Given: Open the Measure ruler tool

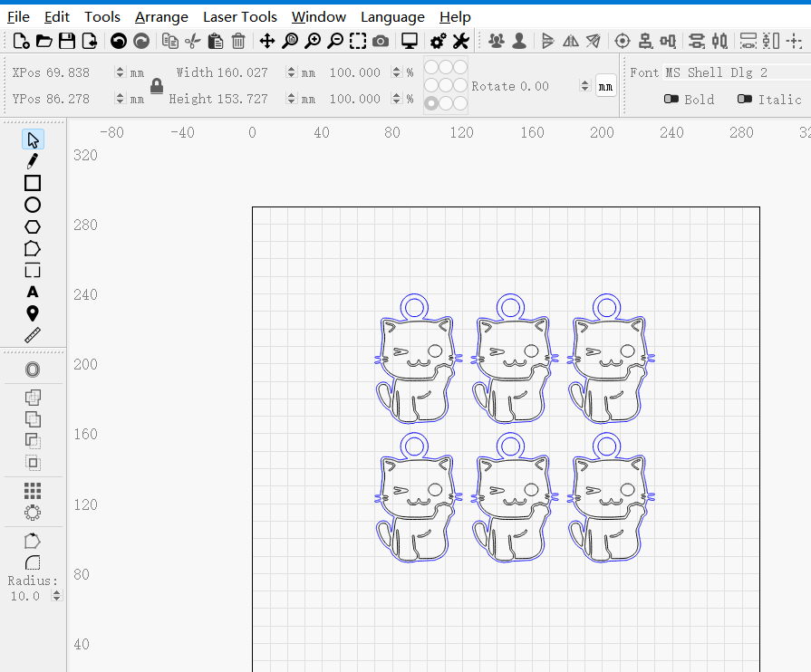Looking at the screenshot, I should point(33,335).
